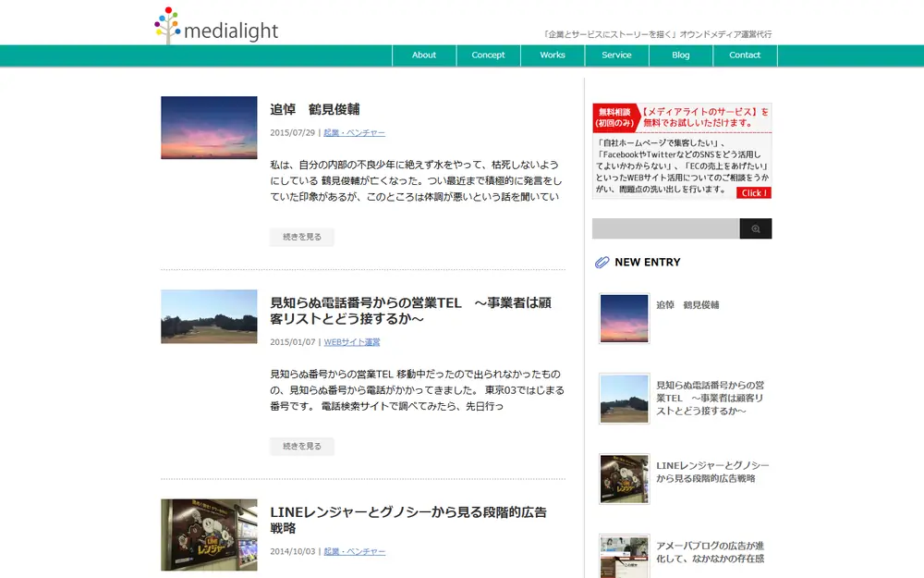The width and height of the screenshot is (924, 578).
Task: Open the Contact menu item
Action: point(745,55)
